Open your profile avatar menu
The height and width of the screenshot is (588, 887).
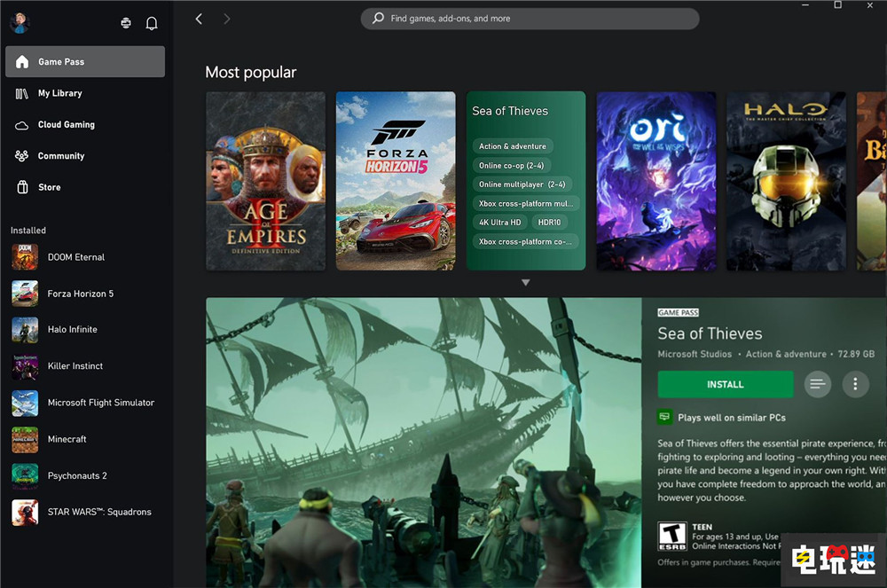20,22
